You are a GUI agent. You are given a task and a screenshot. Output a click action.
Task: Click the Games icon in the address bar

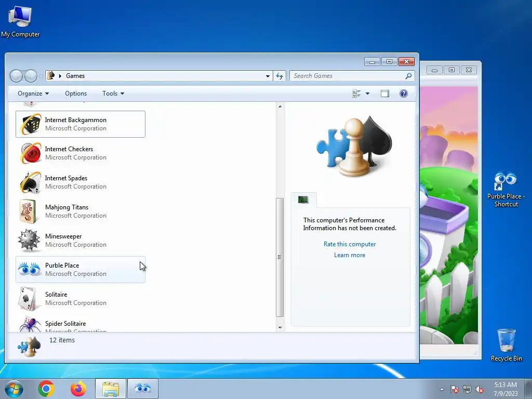coord(50,76)
